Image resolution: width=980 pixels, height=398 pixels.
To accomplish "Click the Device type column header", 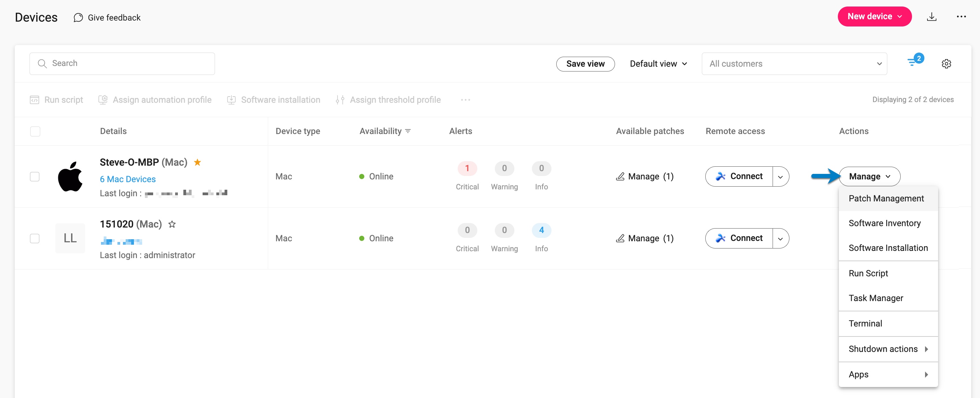I will click(x=297, y=131).
